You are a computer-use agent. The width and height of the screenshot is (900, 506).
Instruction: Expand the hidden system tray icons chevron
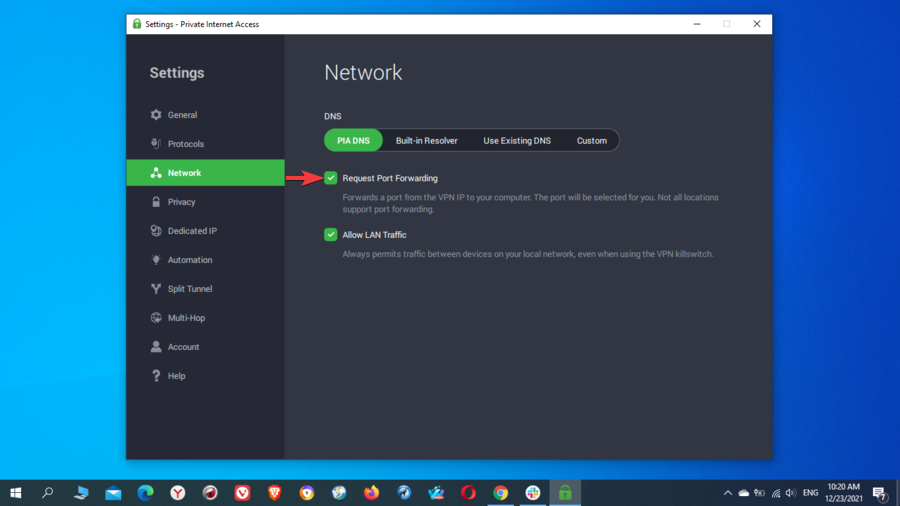(x=728, y=493)
